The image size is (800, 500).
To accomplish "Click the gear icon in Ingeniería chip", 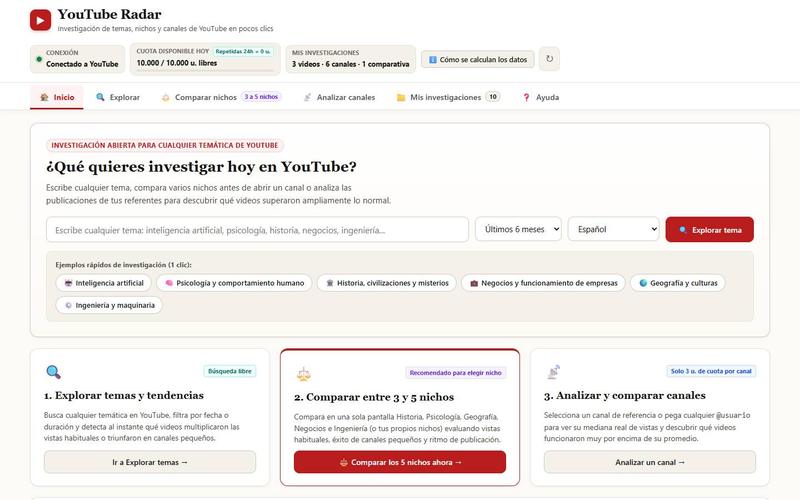I will tap(68, 306).
